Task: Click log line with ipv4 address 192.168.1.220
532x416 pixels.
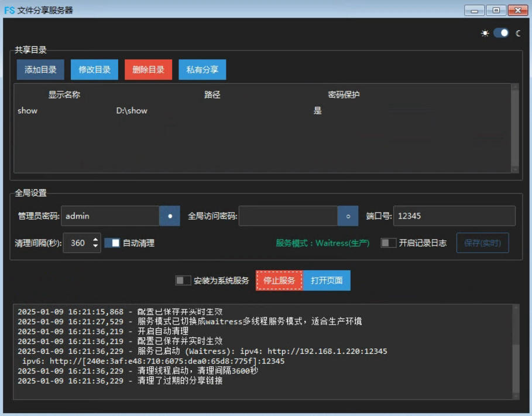Action: pyautogui.click(x=202, y=351)
